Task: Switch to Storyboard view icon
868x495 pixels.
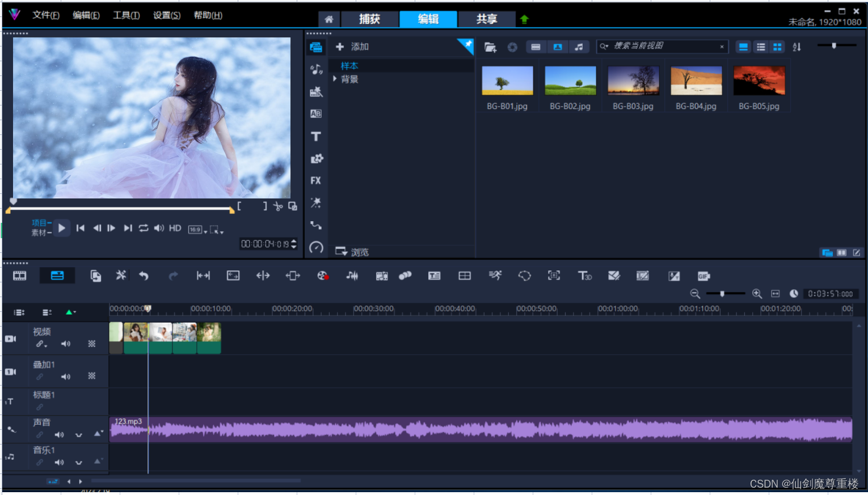Action: point(20,276)
